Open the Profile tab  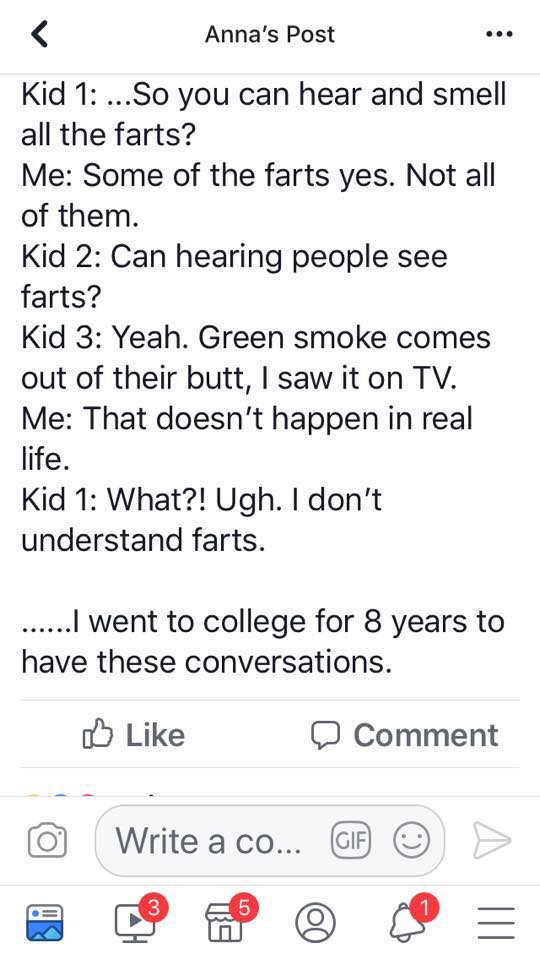tap(315, 922)
